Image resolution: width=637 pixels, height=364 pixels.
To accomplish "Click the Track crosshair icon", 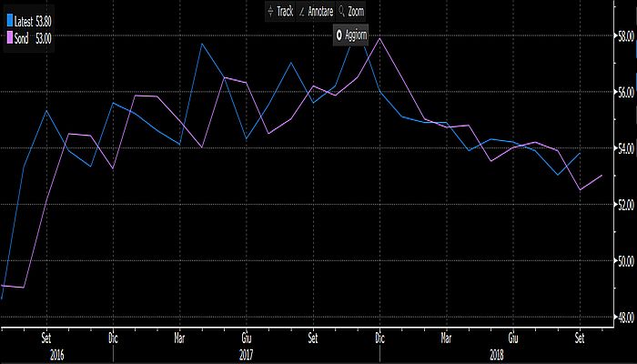I will pyautogui.click(x=269, y=12).
